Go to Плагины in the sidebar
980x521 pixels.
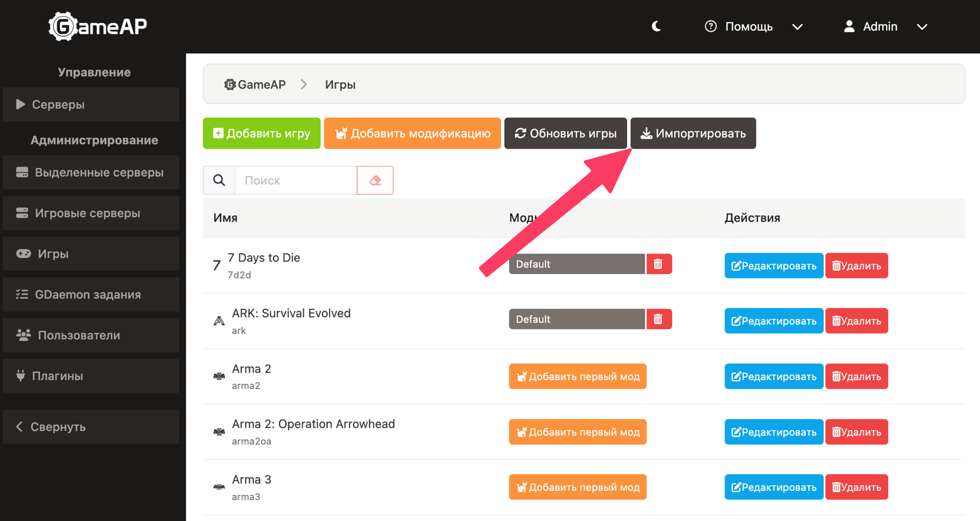tap(91, 376)
